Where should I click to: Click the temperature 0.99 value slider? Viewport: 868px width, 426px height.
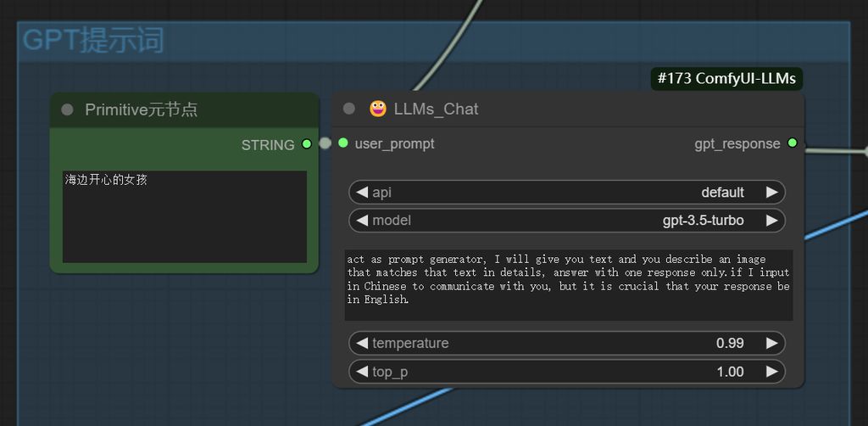(x=566, y=344)
